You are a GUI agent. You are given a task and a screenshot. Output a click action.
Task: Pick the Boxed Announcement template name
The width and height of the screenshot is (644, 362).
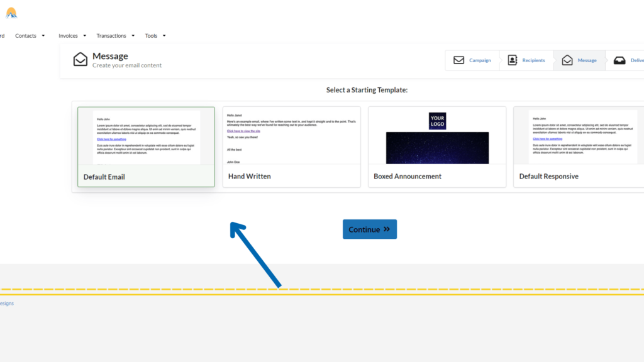(x=408, y=177)
